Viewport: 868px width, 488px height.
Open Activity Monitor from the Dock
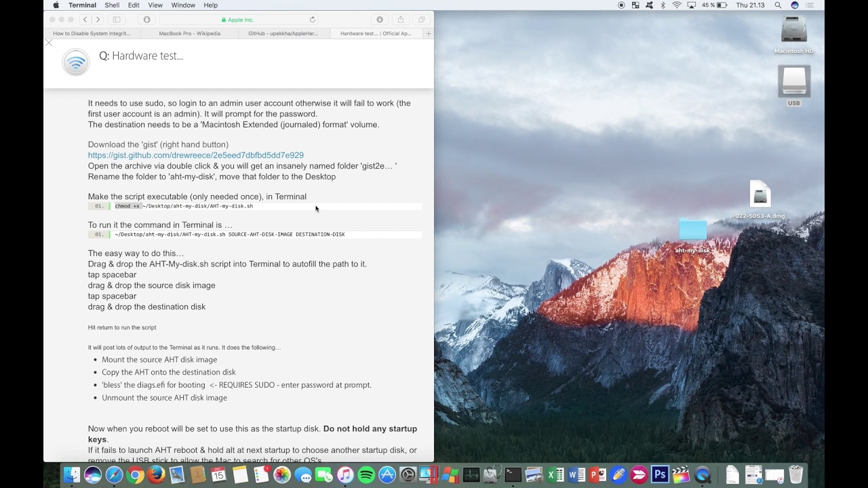(471, 475)
